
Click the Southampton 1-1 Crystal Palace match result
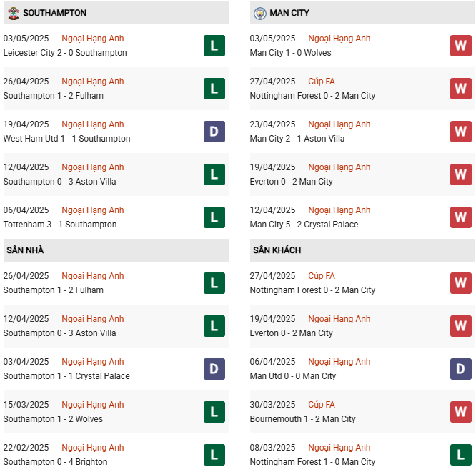pos(66,376)
